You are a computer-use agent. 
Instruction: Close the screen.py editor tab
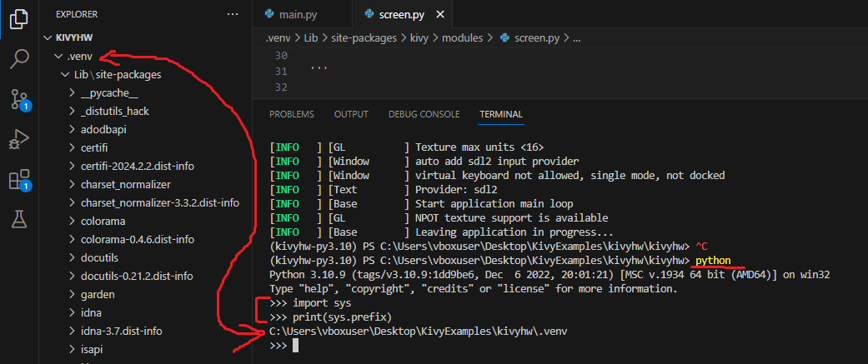click(440, 15)
